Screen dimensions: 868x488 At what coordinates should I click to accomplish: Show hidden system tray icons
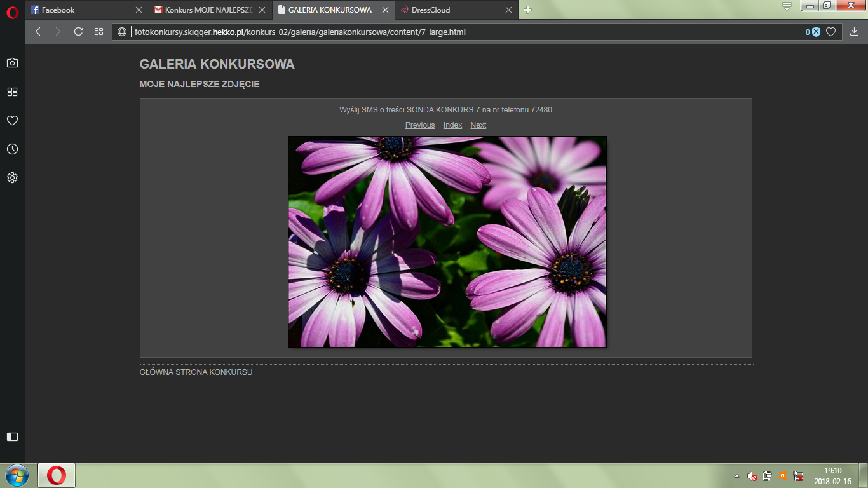click(736, 475)
